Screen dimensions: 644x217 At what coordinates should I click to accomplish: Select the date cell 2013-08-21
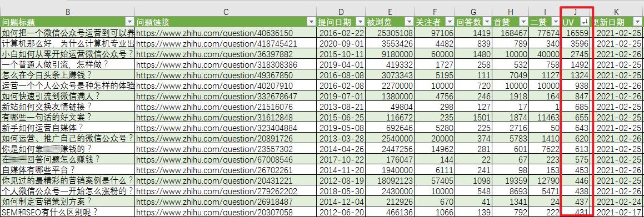point(341,107)
